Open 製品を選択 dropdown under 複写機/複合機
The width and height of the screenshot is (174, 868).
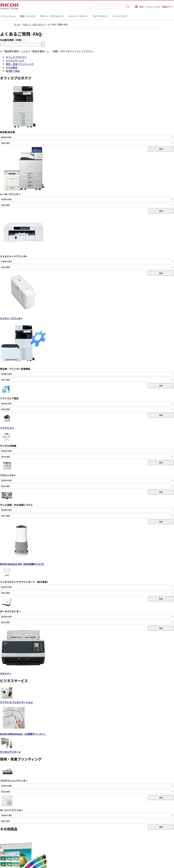(x=87, y=143)
